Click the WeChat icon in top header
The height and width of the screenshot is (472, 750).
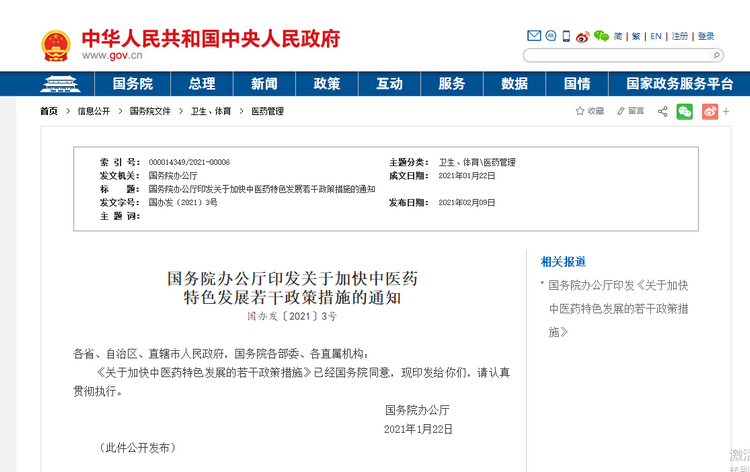pyautogui.click(x=601, y=36)
